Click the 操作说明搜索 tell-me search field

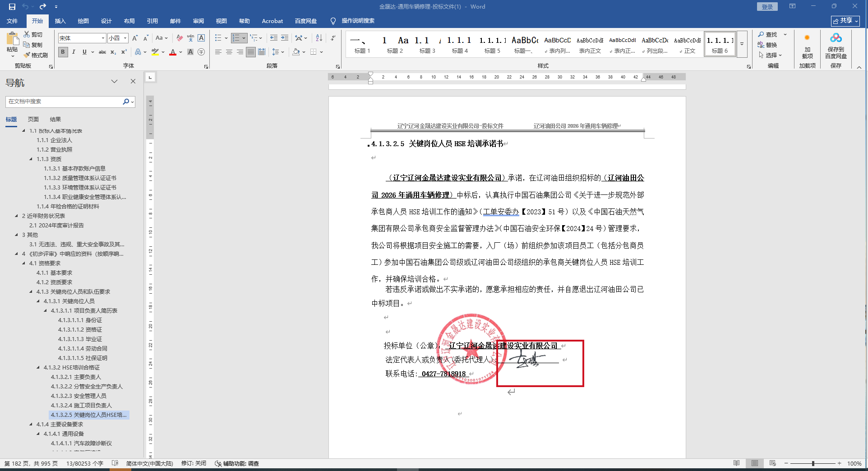click(x=358, y=21)
